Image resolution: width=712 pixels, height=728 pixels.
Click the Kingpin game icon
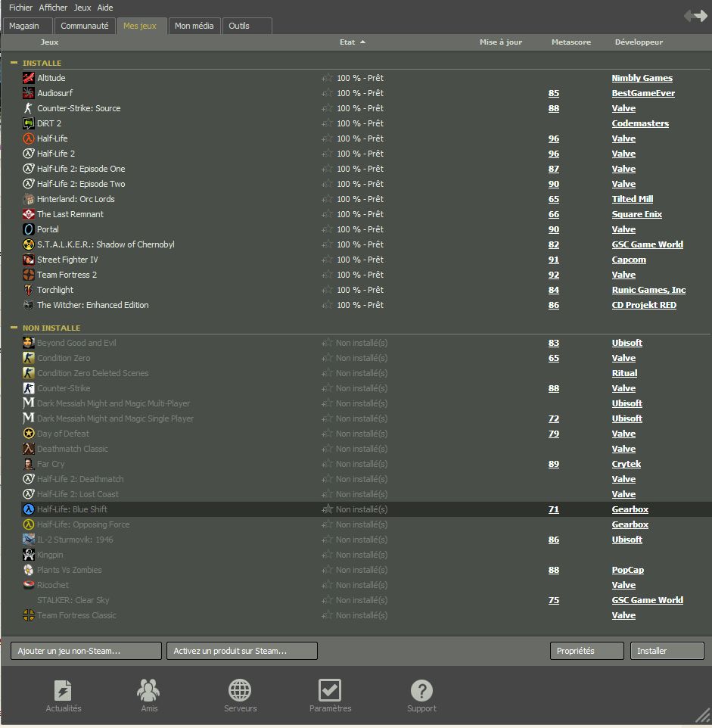28,555
